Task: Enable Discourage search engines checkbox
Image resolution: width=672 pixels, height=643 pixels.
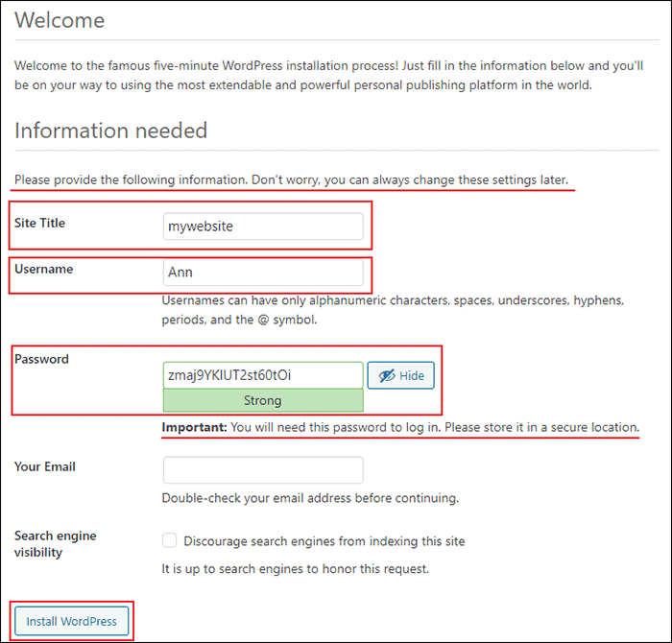Action: click(169, 540)
